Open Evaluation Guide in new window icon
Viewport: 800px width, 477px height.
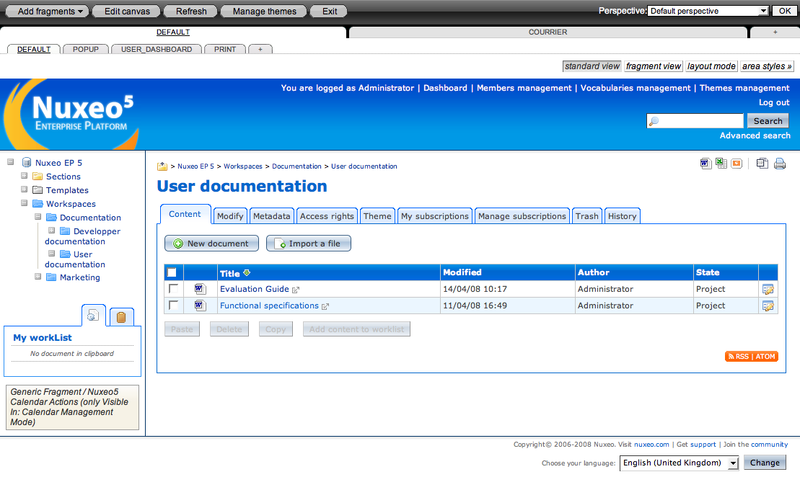[x=295, y=290]
